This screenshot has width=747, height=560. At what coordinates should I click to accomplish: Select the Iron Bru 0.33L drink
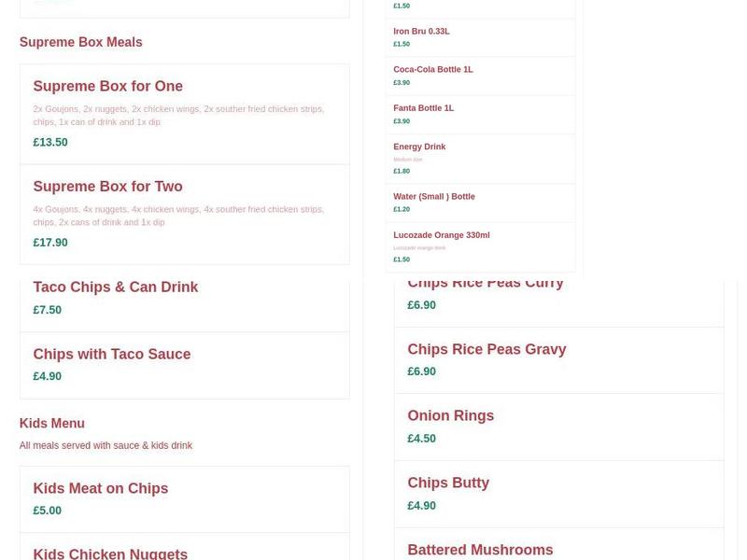point(421,31)
